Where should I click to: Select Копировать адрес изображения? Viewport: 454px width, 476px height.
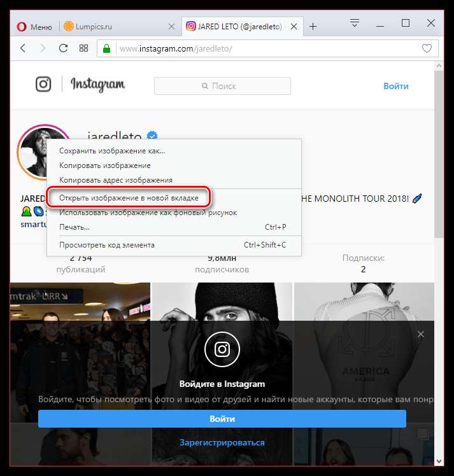click(116, 180)
